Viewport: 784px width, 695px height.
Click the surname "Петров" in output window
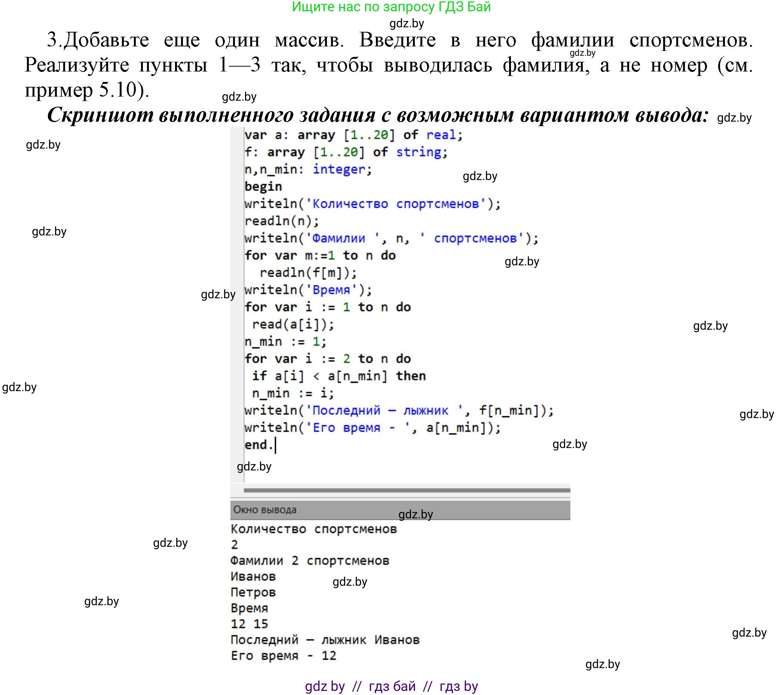click(x=253, y=592)
